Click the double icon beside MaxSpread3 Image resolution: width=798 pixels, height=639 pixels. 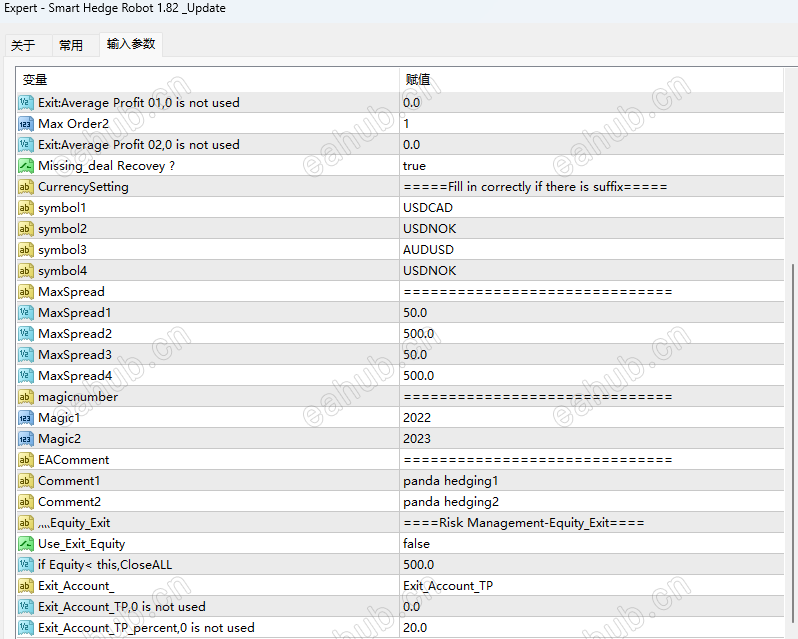tap(26, 355)
